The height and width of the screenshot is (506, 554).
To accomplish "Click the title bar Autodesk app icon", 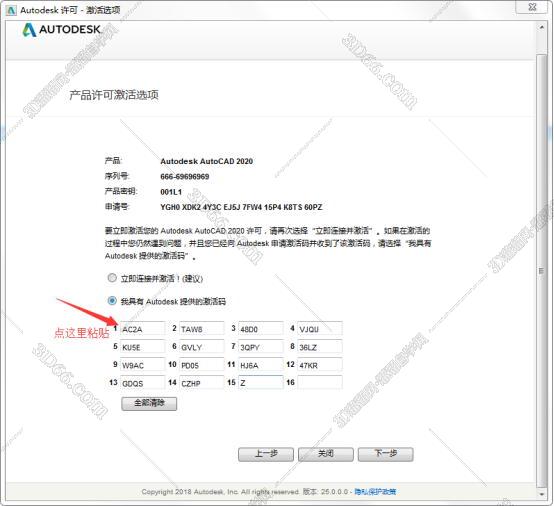I will coord(11,10).
